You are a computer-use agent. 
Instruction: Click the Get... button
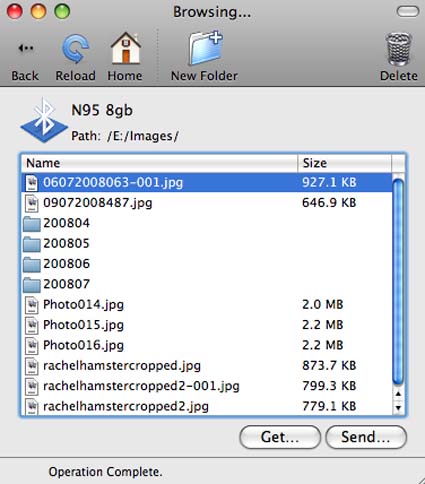click(x=280, y=437)
